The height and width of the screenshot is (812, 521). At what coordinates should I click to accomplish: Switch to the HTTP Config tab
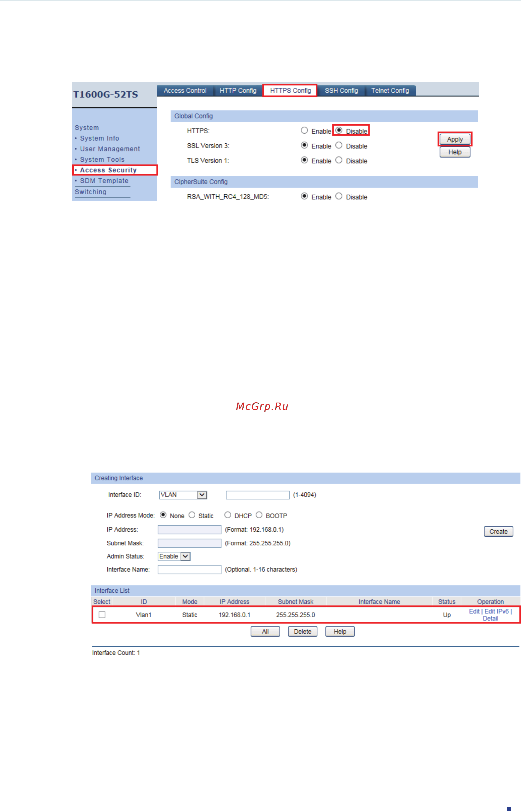tap(238, 91)
